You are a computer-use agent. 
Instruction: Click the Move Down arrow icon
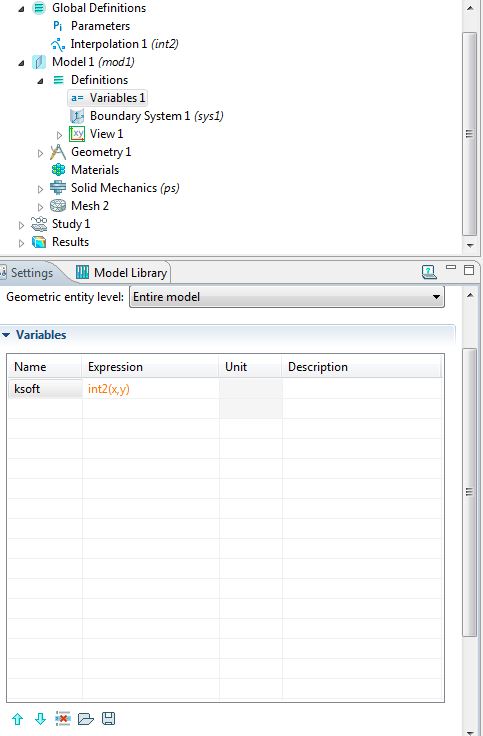[x=40, y=719]
